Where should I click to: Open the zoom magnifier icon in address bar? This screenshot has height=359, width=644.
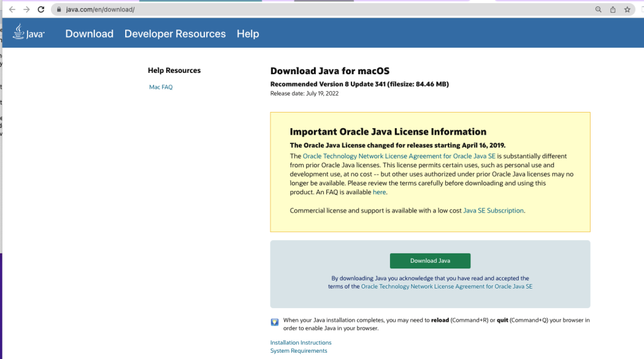[x=598, y=9]
